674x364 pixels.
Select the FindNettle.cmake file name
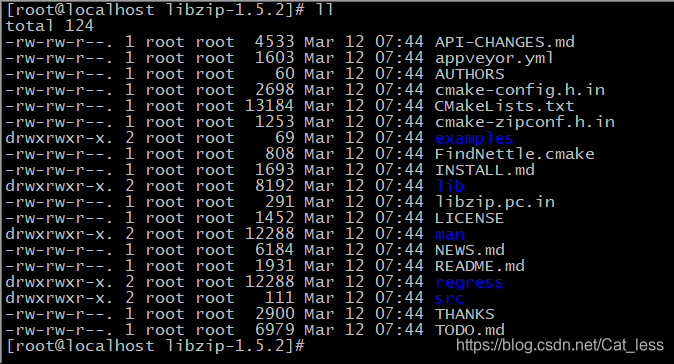(515, 154)
